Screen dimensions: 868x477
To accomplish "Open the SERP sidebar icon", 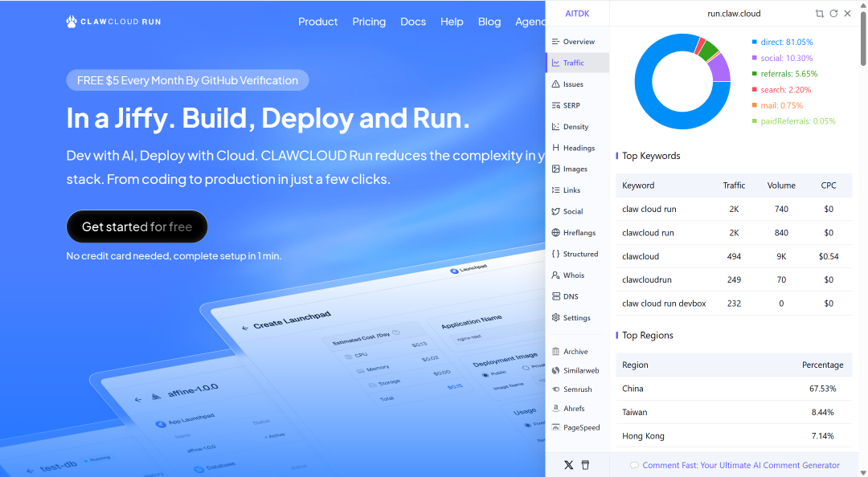I will pos(555,105).
